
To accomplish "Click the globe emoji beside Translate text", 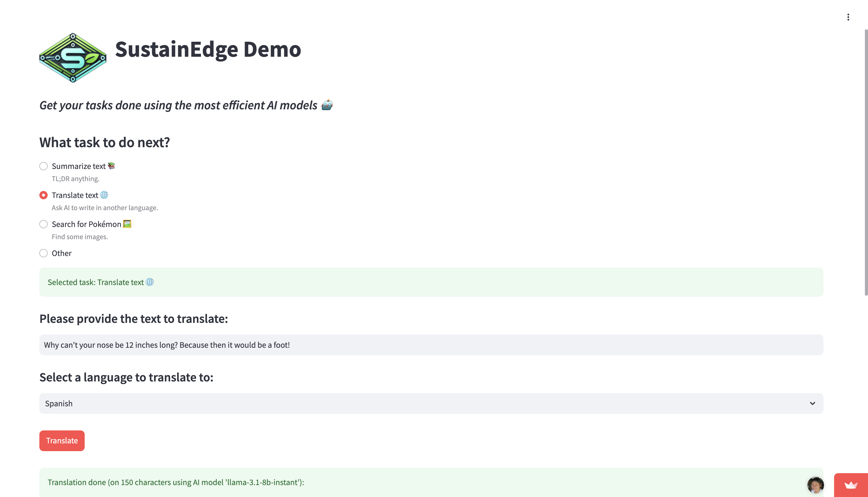I will point(104,195).
